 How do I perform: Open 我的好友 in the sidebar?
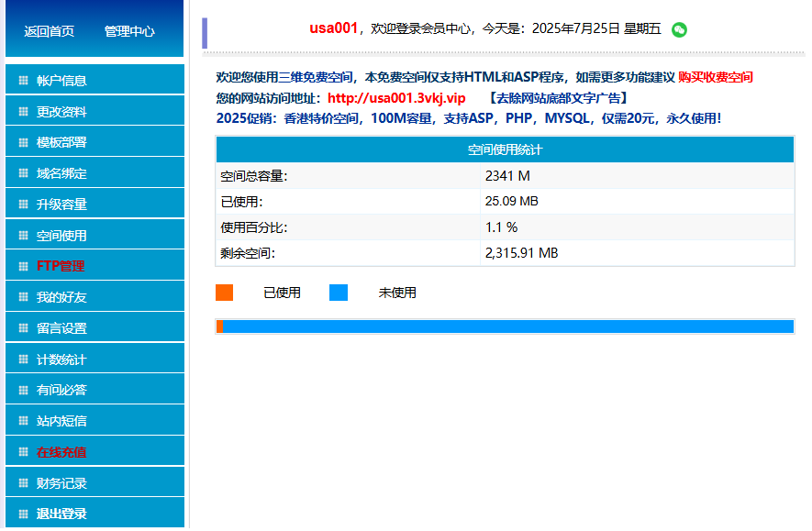tap(95, 296)
